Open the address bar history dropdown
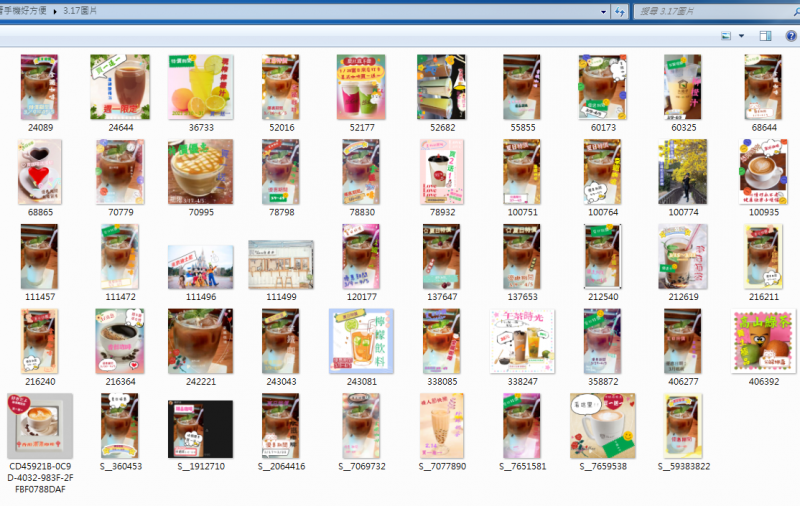This screenshot has width=800, height=506. point(603,12)
